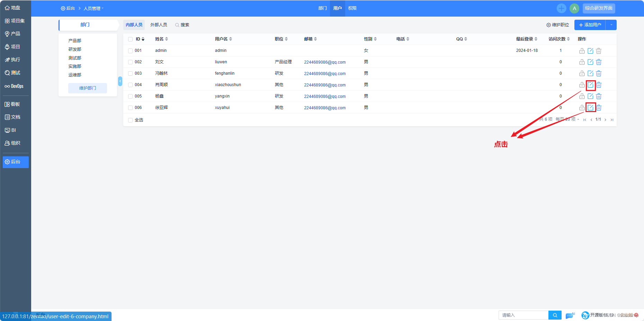Screen dimensions: 644x321
Task: Open 综合研发界面 button
Action: (599, 8)
